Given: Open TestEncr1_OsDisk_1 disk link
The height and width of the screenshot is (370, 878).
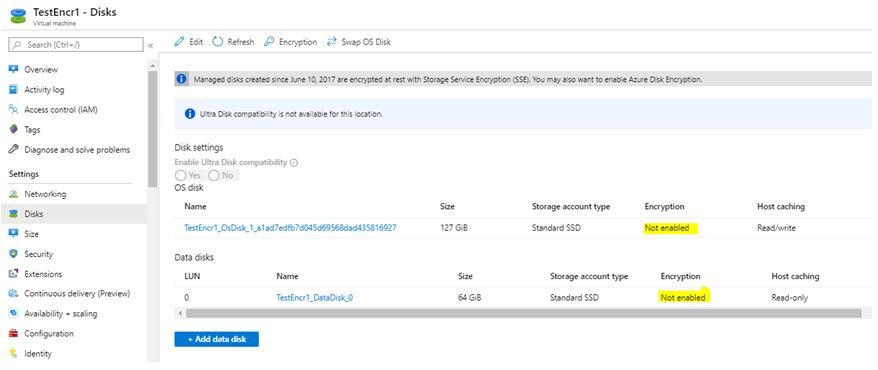Looking at the screenshot, I should (291, 228).
